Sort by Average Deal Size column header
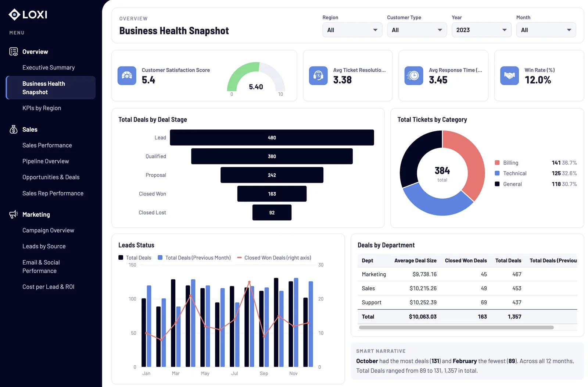This screenshot has width=588, height=387. tap(415, 260)
